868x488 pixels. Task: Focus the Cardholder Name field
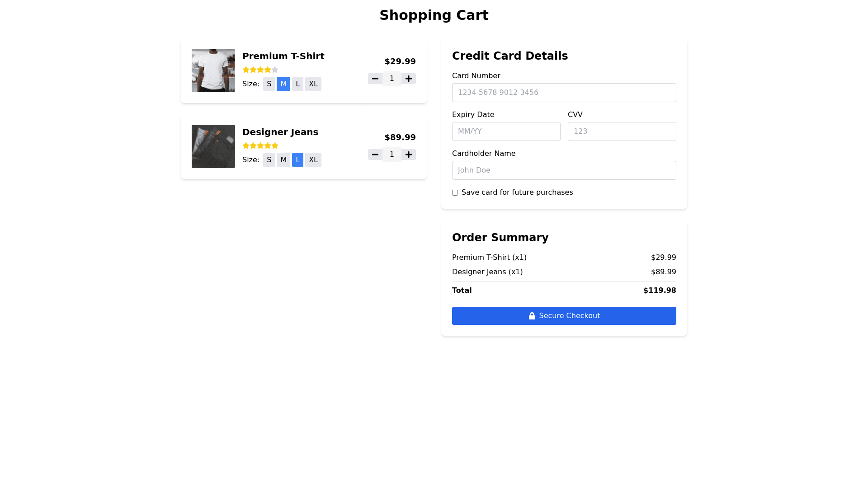564,170
